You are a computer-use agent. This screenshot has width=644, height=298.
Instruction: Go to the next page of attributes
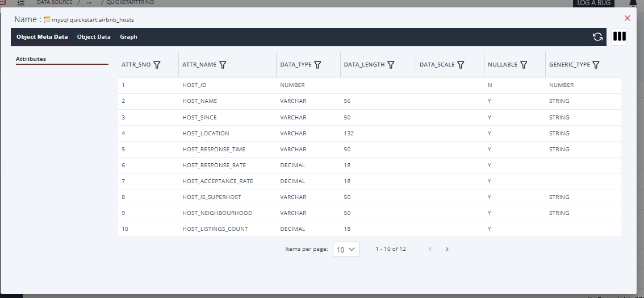[x=447, y=249]
